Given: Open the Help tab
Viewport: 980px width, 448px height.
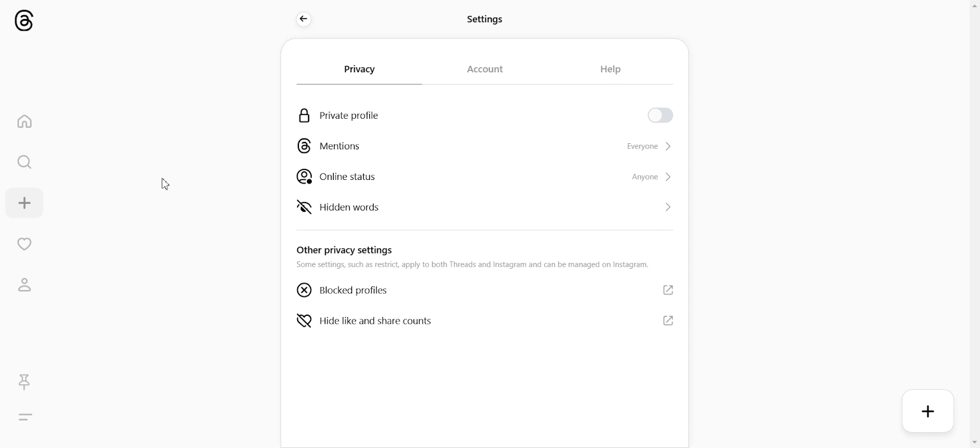Looking at the screenshot, I should click(611, 69).
